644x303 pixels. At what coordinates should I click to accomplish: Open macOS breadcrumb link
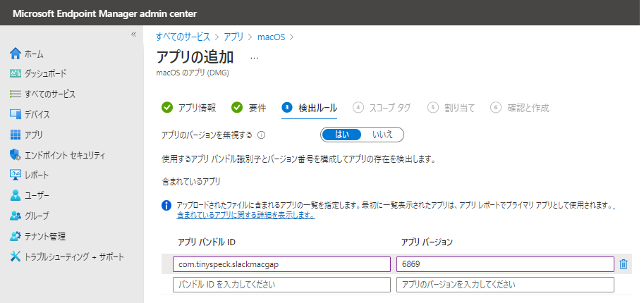tap(271, 37)
